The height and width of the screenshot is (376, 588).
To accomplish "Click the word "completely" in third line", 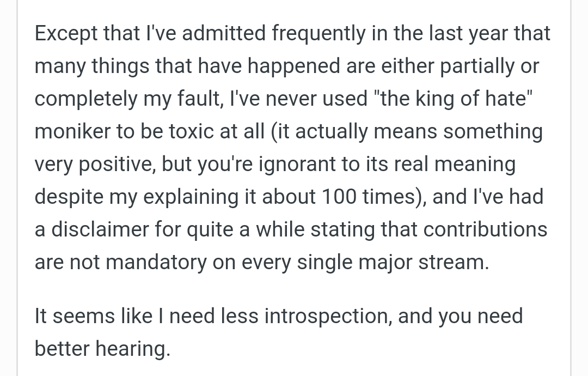I will tap(86, 99).
